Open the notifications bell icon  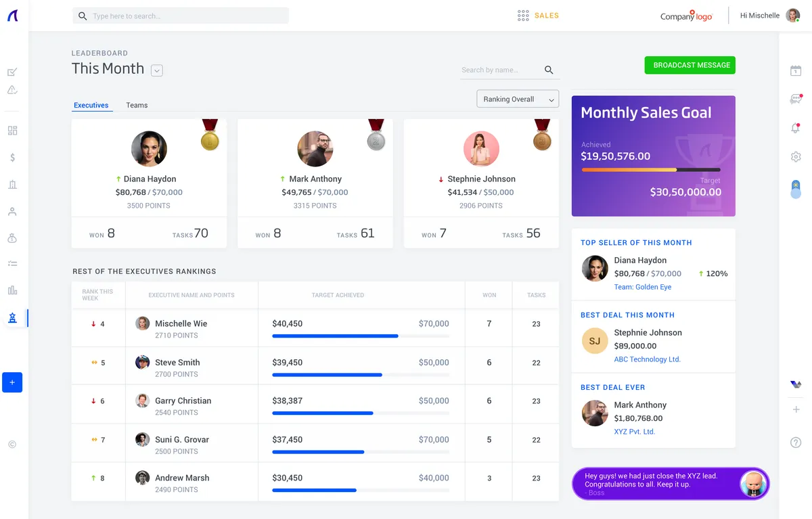click(x=796, y=128)
